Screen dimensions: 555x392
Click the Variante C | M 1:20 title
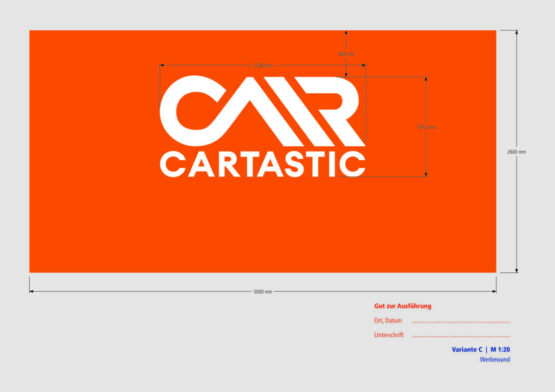click(481, 350)
